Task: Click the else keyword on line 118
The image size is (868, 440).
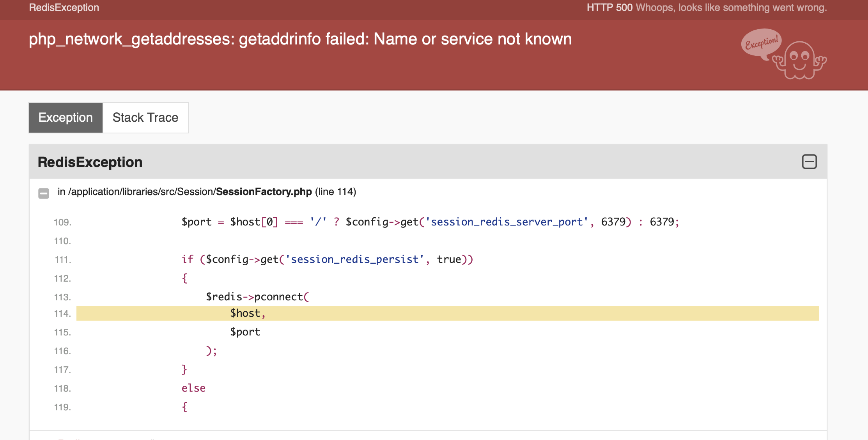Action: (193, 388)
